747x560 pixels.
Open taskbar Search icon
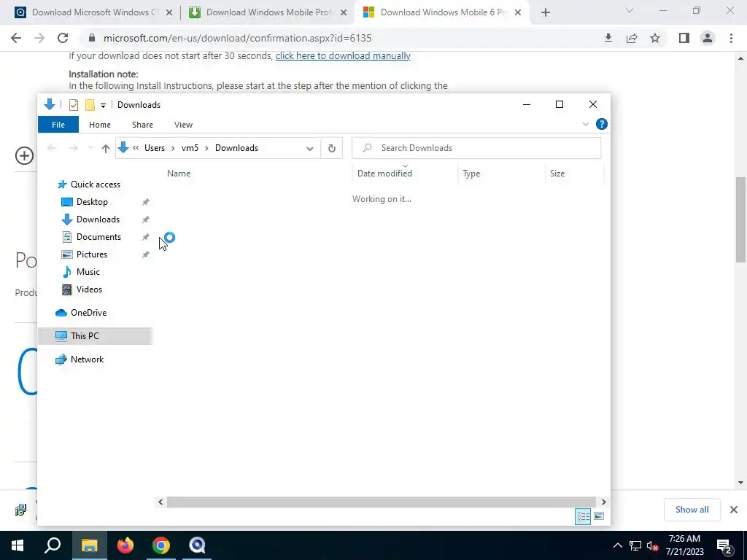click(x=53, y=545)
